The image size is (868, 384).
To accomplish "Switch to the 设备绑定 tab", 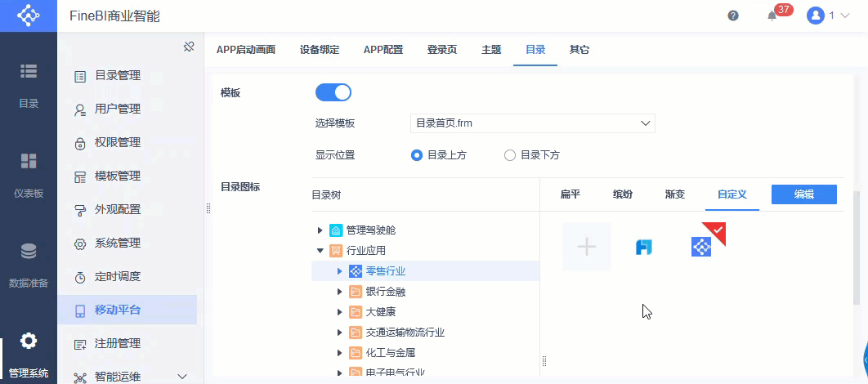I will (320, 50).
